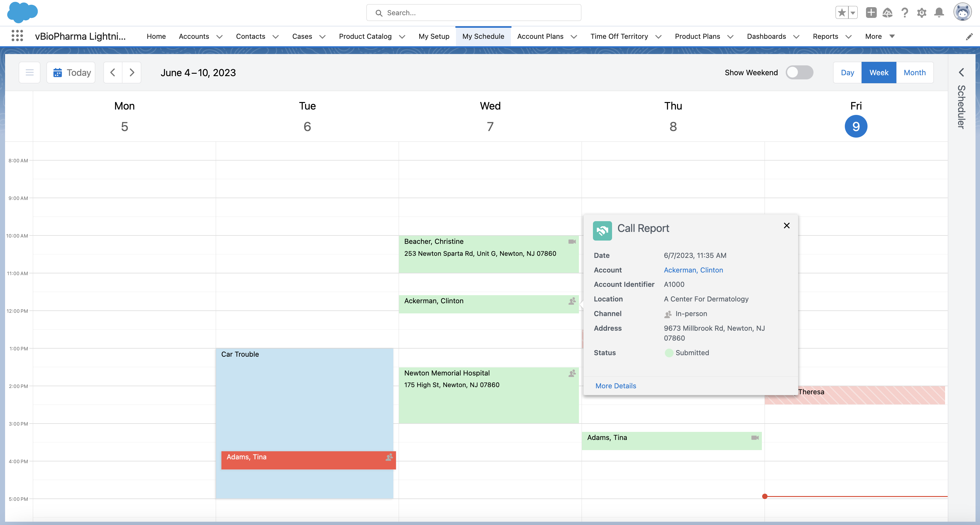Open the Setup gear icon
Screen dimensions: 980x525
click(x=922, y=13)
